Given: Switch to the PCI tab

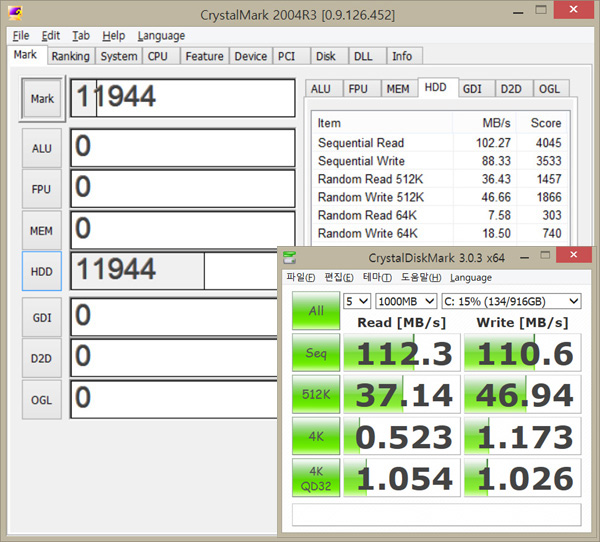Looking at the screenshot, I should 291,56.
